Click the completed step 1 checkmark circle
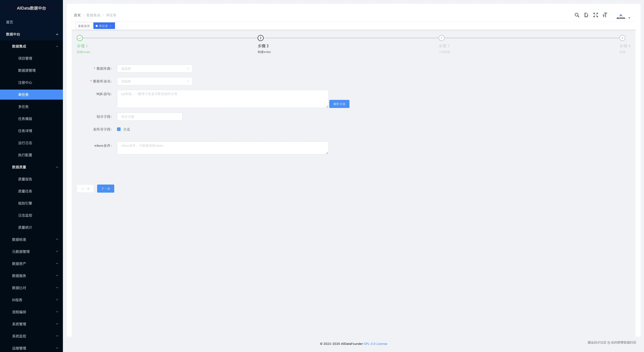The width and height of the screenshot is (644, 352). (80, 38)
